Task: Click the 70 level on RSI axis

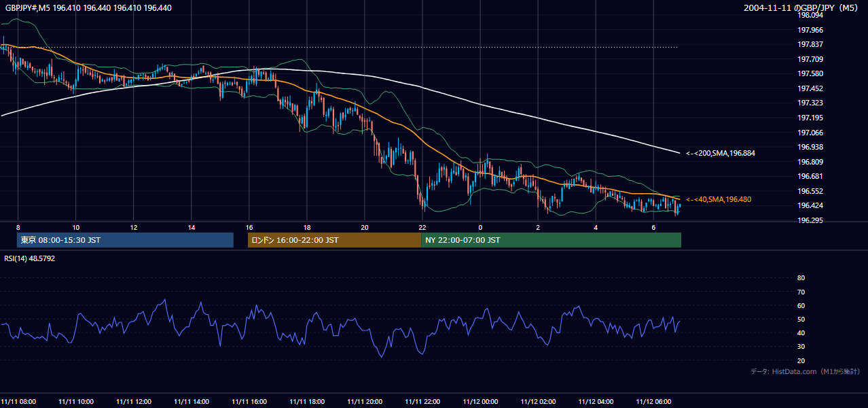Action: pyautogui.click(x=801, y=292)
